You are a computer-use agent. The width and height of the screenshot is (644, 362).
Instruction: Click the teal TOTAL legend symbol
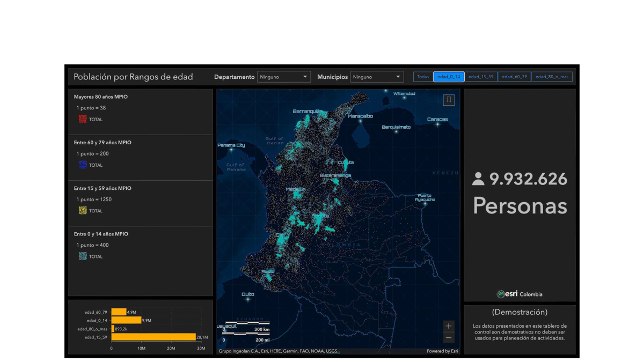pos(83,256)
